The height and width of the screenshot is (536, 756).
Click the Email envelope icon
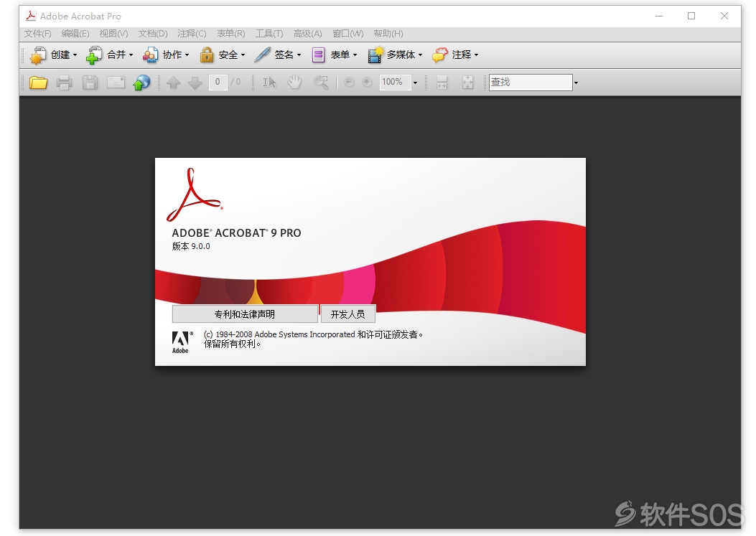(x=116, y=83)
